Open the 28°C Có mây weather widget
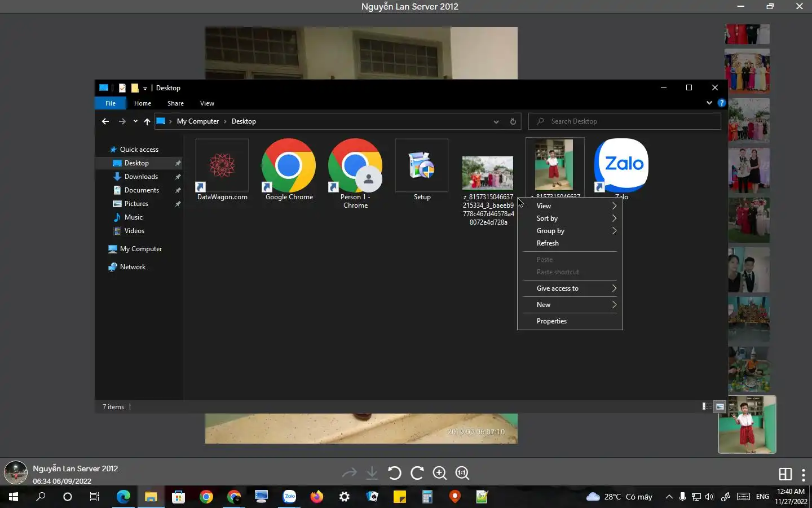Image resolution: width=812 pixels, height=508 pixels. [x=619, y=497]
